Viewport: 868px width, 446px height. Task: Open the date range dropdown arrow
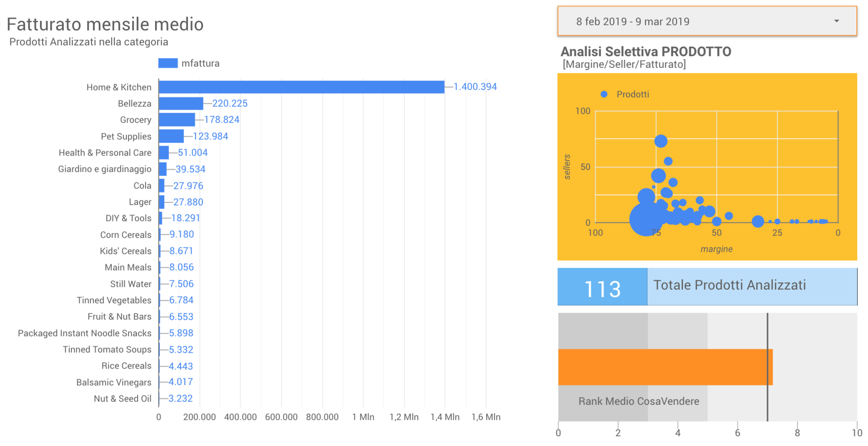pos(836,21)
